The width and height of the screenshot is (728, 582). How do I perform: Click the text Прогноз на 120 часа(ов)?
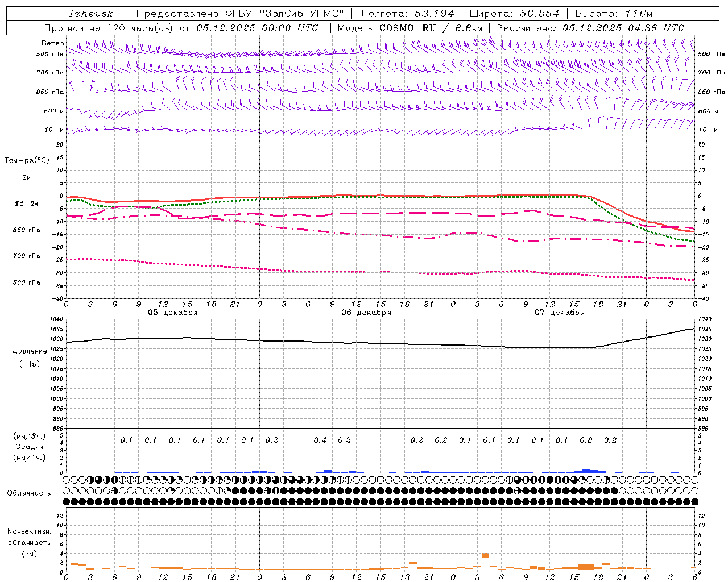click(109, 28)
